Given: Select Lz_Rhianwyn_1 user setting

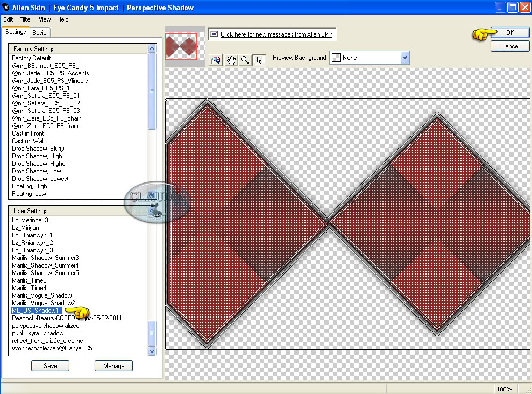Looking at the screenshot, I should click(32, 235).
